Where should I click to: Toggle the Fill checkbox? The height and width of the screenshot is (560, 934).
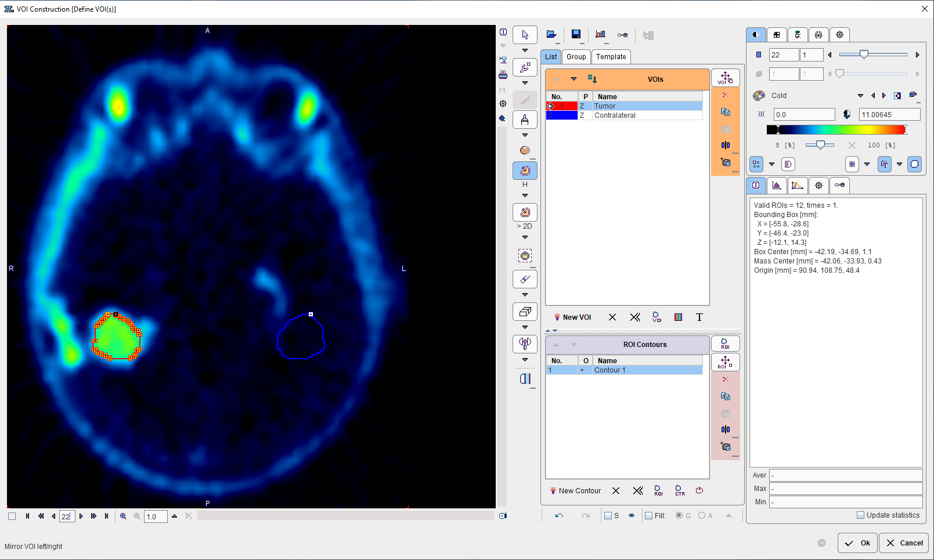point(648,515)
